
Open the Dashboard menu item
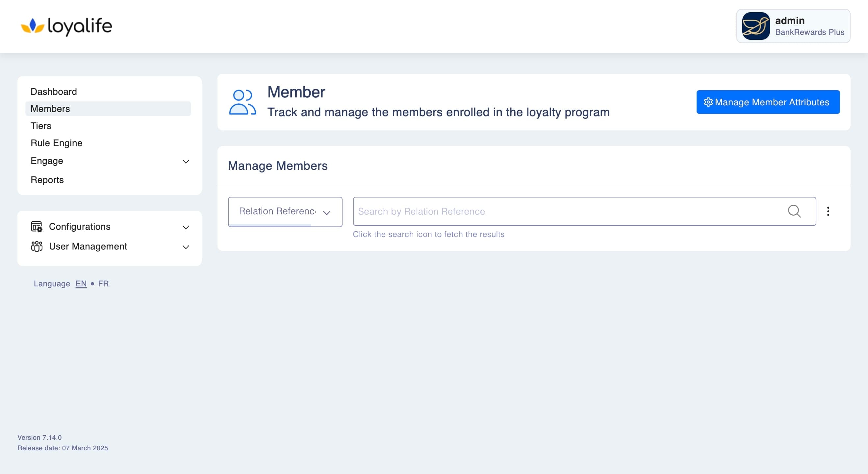coord(54,92)
